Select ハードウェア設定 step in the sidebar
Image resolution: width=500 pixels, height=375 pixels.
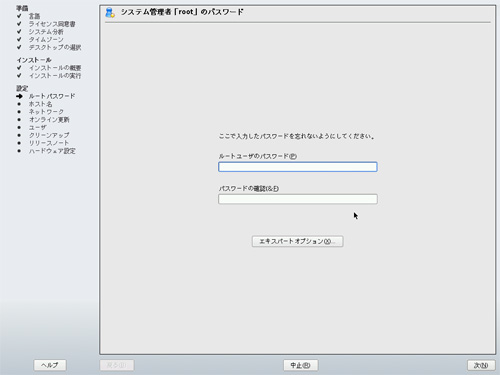tap(52, 151)
